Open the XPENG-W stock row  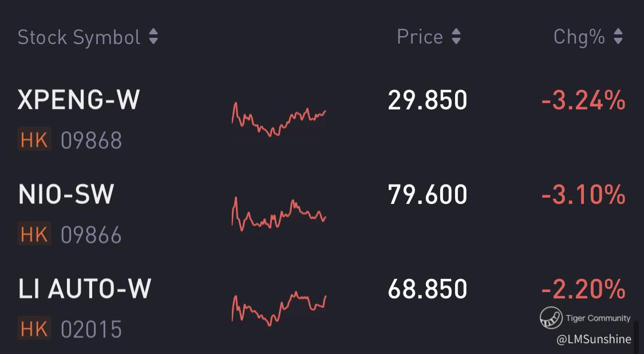pos(79,100)
